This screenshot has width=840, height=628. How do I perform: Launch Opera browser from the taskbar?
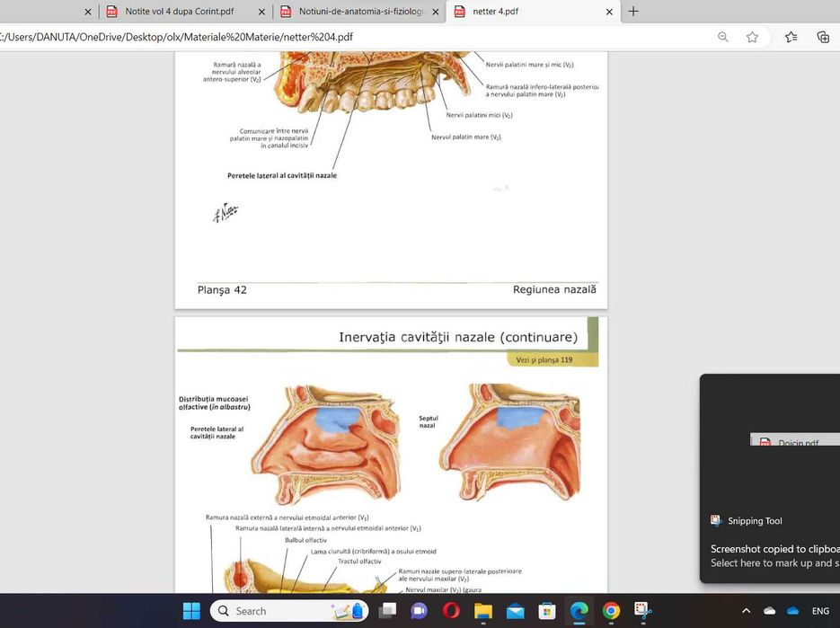coord(451,611)
